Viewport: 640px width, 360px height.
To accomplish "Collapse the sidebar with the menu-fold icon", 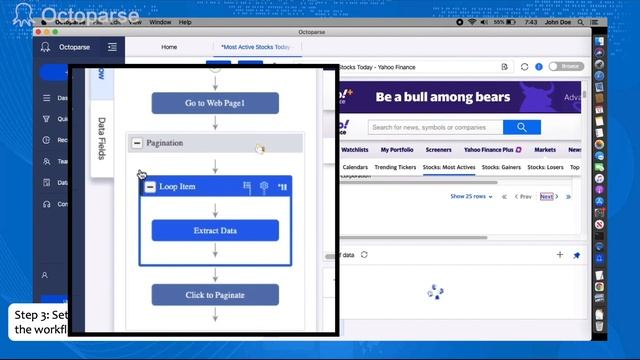I will pos(112,47).
